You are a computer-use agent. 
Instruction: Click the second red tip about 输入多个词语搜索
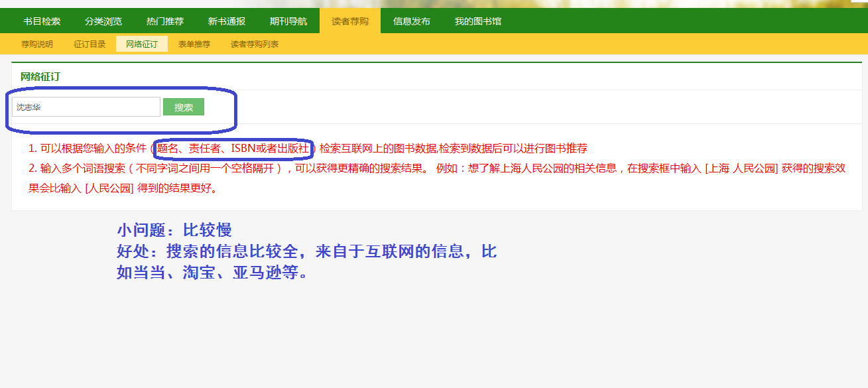click(437, 178)
